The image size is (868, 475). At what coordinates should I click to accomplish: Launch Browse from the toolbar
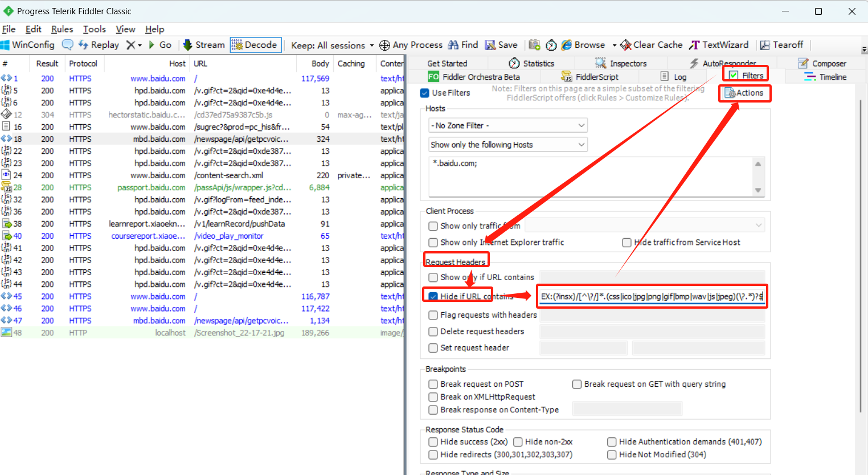[583, 45]
